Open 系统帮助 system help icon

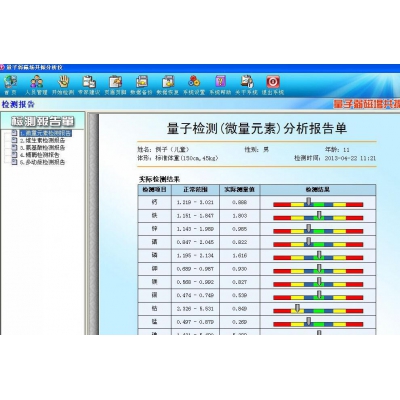click(x=220, y=82)
